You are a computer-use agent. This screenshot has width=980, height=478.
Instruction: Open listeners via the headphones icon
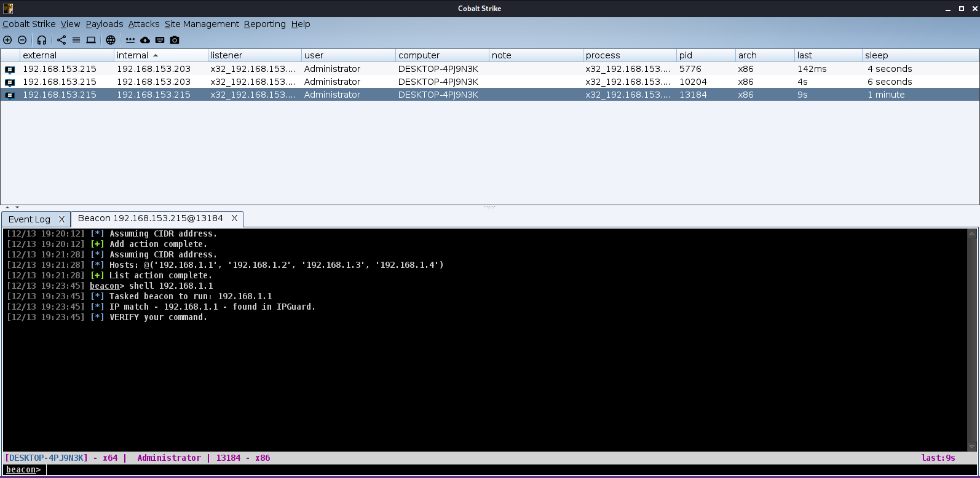coord(42,40)
